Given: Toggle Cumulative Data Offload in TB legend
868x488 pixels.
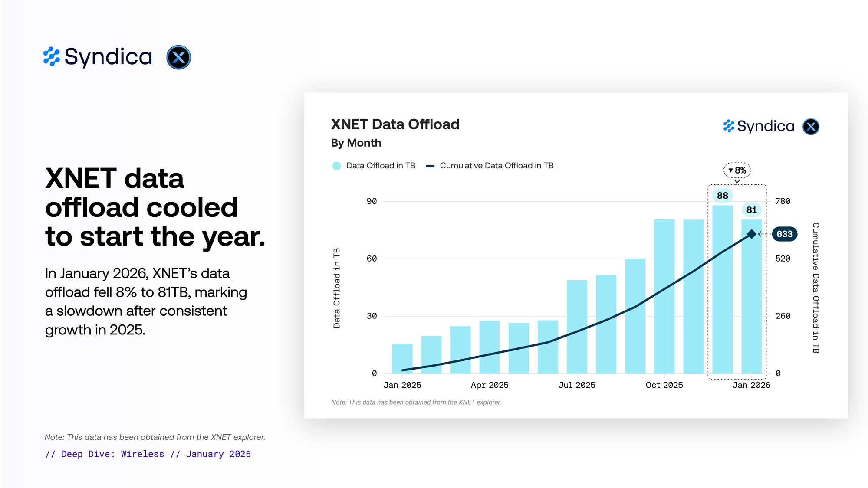Looking at the screenshot, I should [496, 166].
